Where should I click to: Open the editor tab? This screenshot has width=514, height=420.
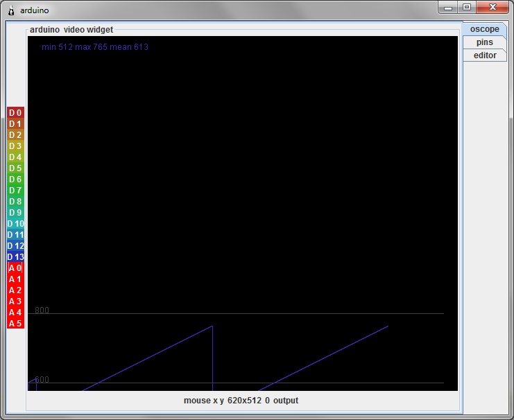484,55
